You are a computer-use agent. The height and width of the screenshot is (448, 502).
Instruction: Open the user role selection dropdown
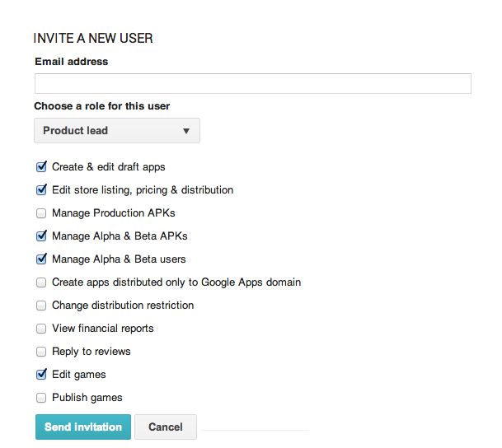(x=117, y=131)
